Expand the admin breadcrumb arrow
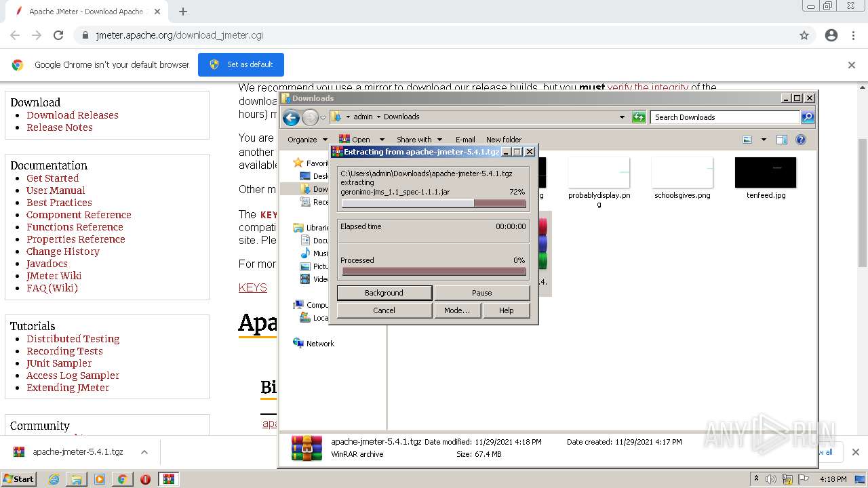 pos(378,117)
